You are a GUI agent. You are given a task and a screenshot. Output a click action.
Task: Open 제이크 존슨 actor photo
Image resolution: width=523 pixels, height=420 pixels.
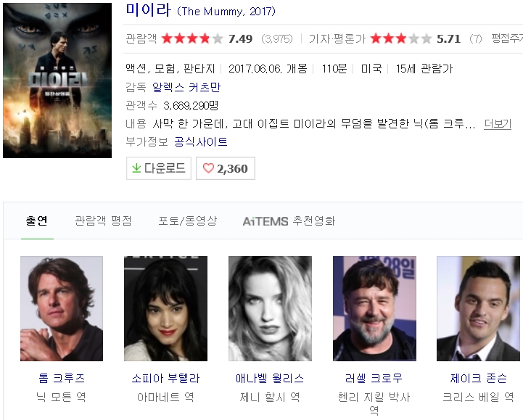click(478, 308)
